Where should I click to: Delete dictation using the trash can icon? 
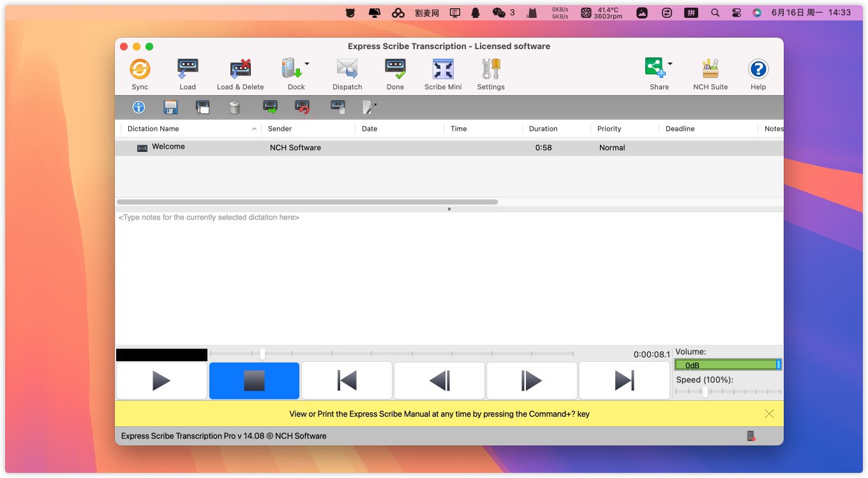234,107
